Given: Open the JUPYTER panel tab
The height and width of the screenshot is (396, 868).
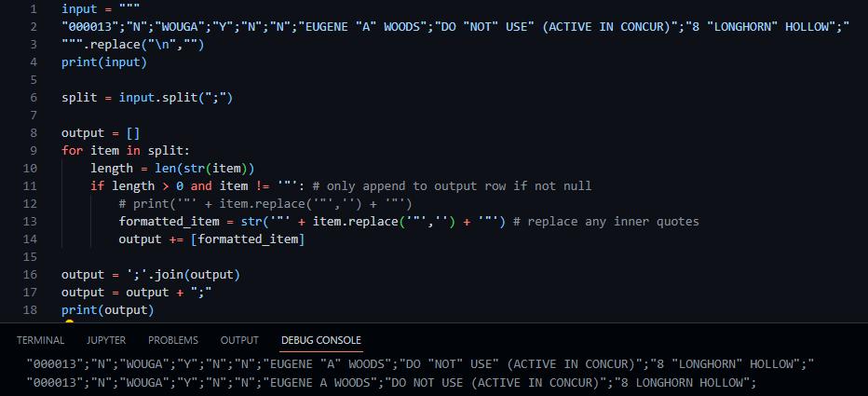Looking at the screenshot, I should point(106,340).
